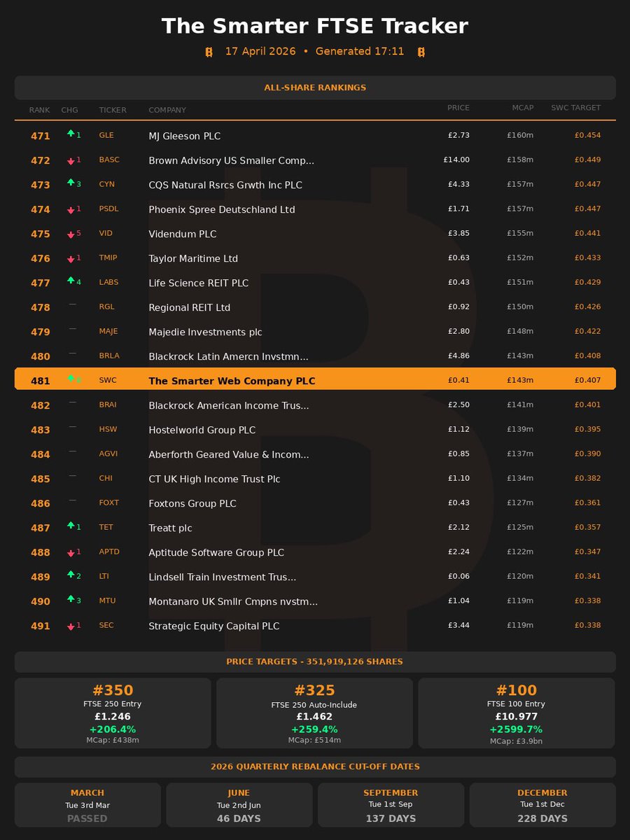This screenshot has height=840, width=630.
Task: Click the +206.4% figure in the #350 card
Action: 113,729
